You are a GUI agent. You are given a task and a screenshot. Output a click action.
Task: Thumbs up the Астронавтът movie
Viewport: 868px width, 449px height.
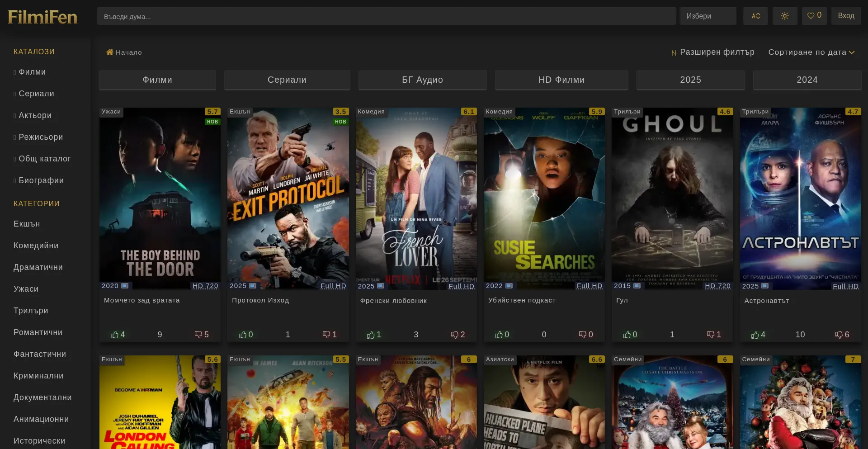[x=755, y=335]
